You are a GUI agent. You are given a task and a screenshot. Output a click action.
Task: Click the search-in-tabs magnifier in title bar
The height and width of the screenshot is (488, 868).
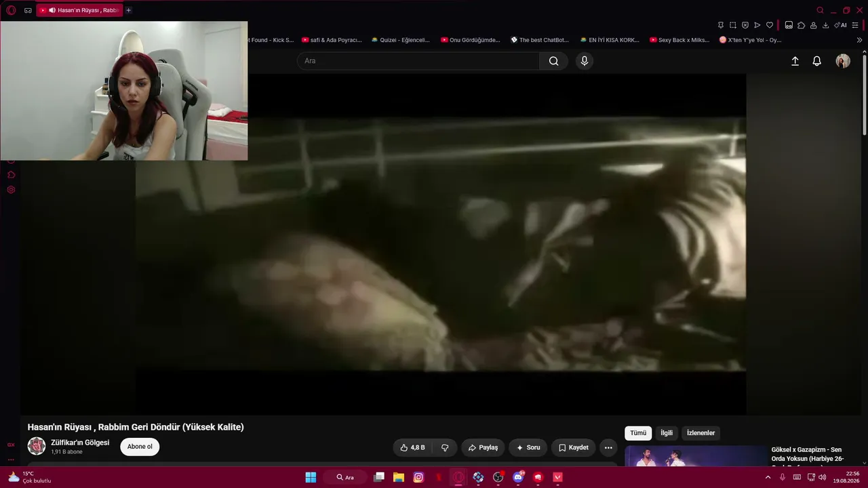pyautogui.click(x=821, y=10)
